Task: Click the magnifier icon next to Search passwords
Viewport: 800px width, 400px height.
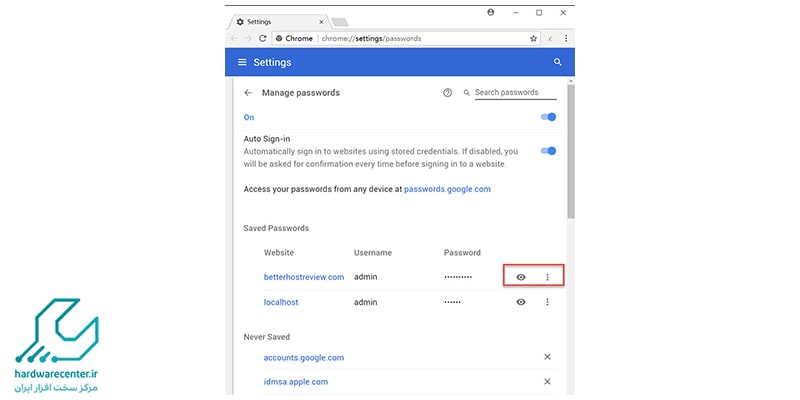Action: pos(466,93)
